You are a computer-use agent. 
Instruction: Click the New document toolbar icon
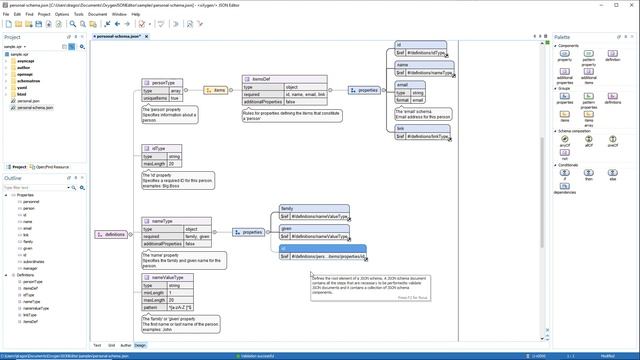(x=9, y=24)
